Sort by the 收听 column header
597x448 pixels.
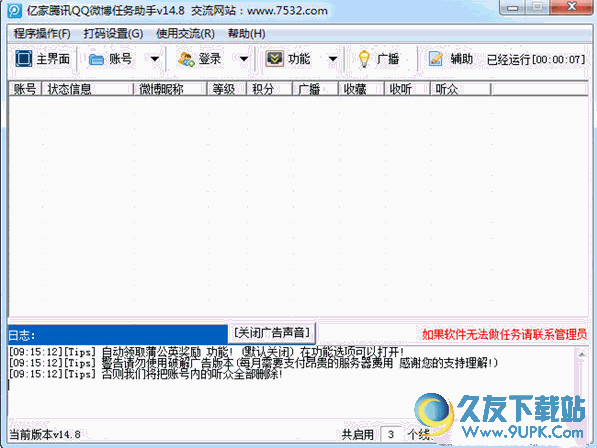coord(407,89)
